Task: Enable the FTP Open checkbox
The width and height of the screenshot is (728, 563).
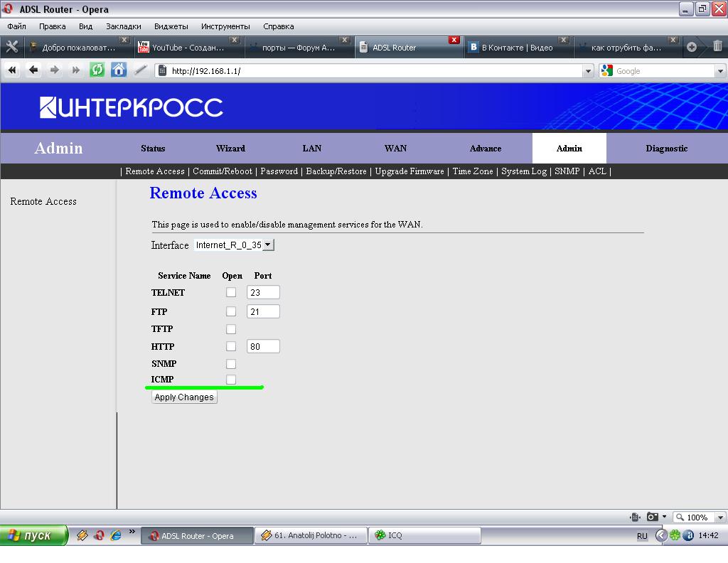Action: pyautogui.click(x=231, y=311)
